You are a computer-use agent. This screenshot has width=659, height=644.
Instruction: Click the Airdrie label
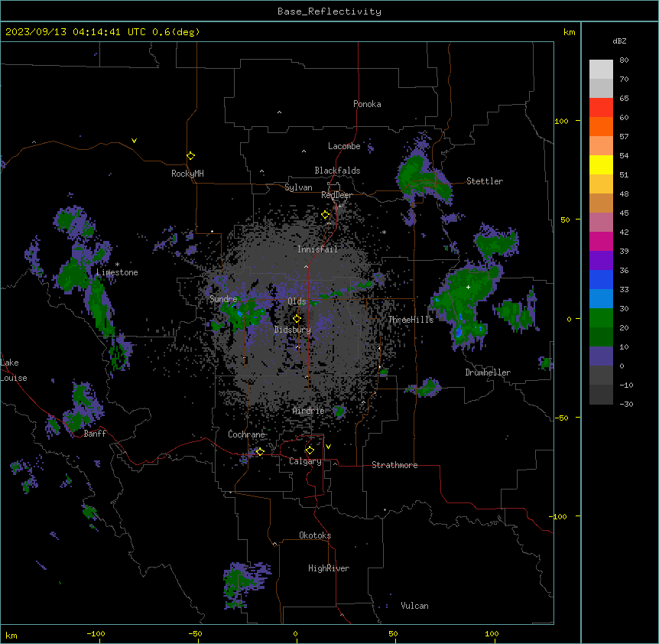point(309,411)
